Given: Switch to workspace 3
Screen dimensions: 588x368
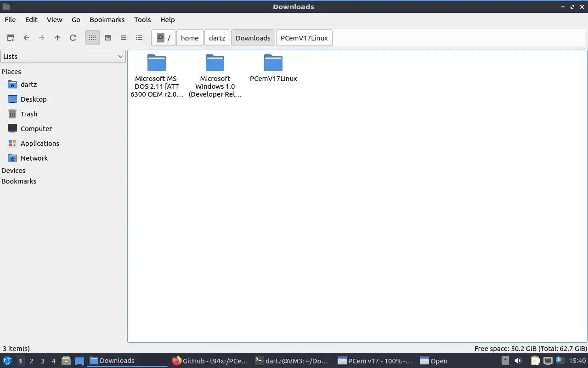Looking at the screenshot, I should click(x=42, y=361).
